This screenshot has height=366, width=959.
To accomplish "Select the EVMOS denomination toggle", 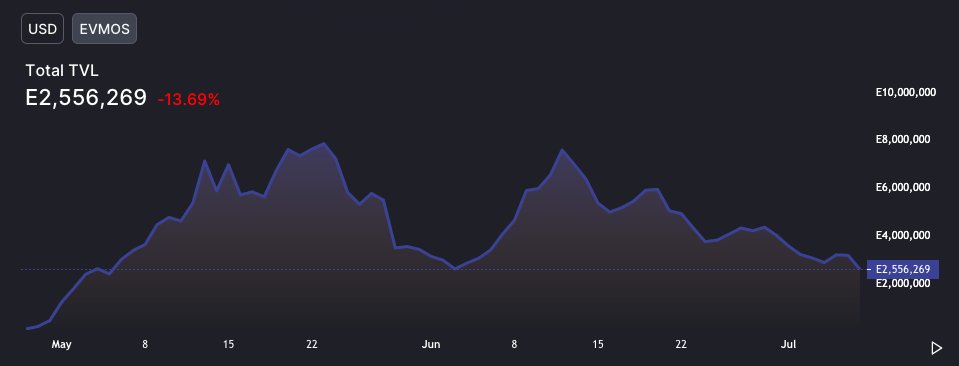I will (x=105, y=29).
